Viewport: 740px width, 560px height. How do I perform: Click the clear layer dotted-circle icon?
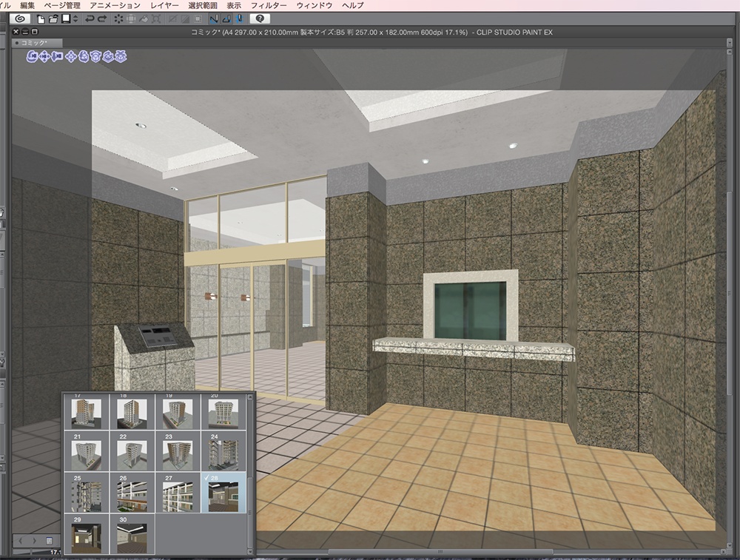pyautogui.click(x=118, y=19)
